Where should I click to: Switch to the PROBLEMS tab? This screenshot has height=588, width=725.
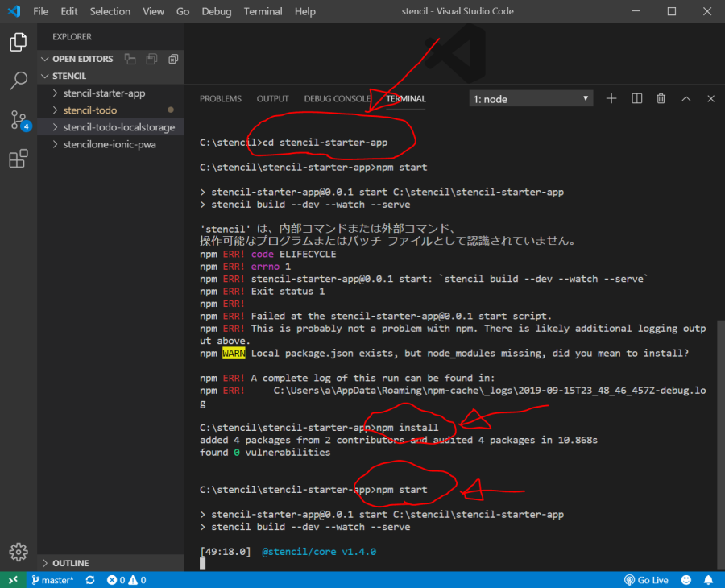(x=220, y=98)
